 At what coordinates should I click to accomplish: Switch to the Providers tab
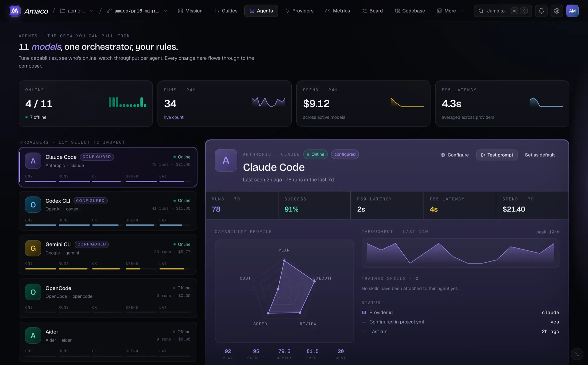pyautogui.click(x=299, y=11)
